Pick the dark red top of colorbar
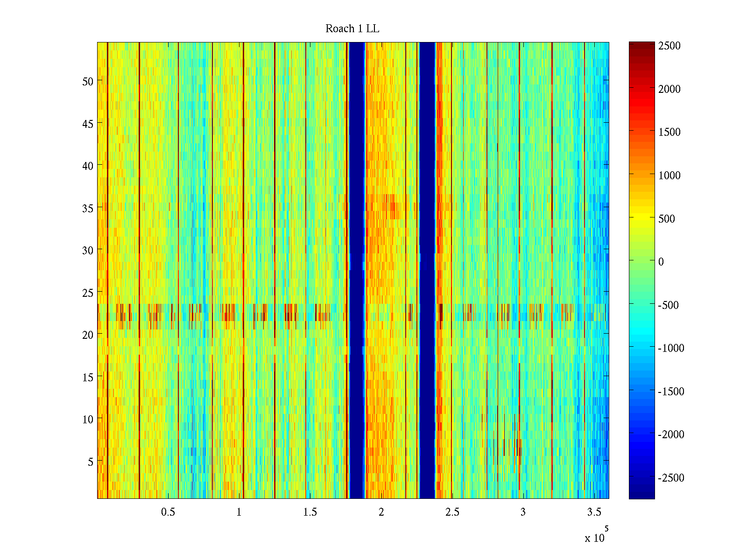Image resolution: width=747 pixels, height=560 pixels. 641,46
